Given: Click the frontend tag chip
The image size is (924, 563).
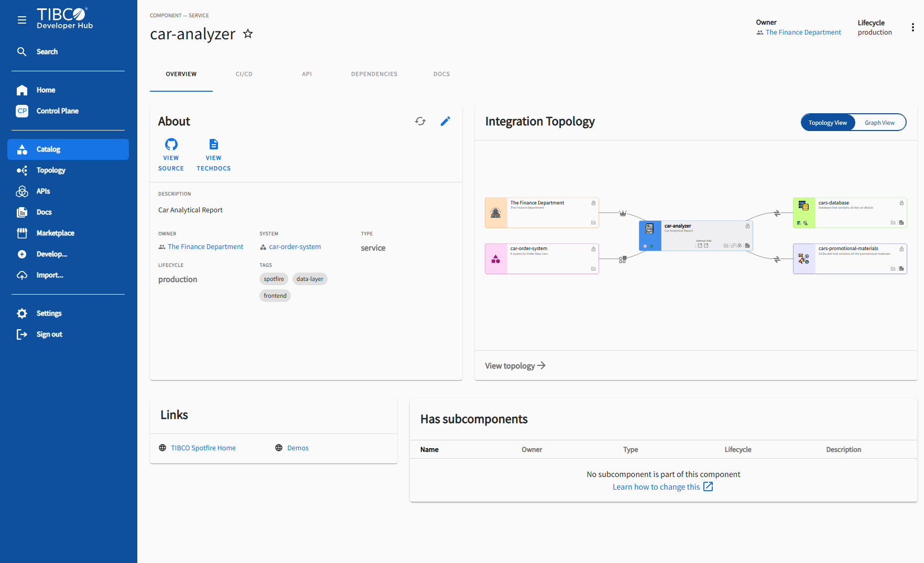Looking at the screenshot, I should coord(275,296).
